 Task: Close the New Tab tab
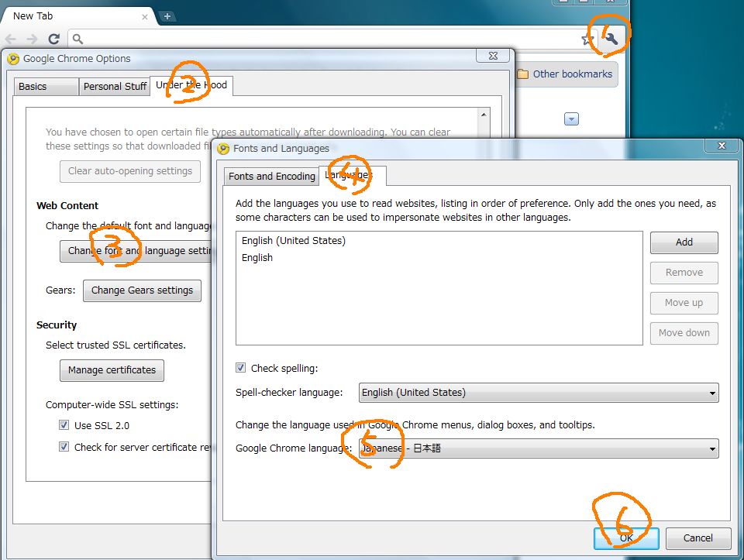(x=145, y=17)
